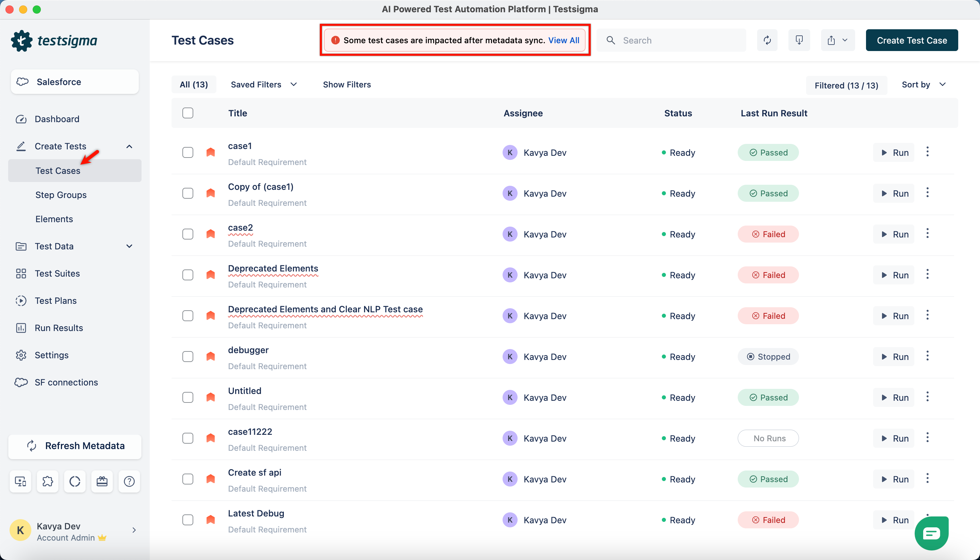This screenshot has width=980, height=560.
Task: Open more options for Create sf api row
Action: point(927,478)
